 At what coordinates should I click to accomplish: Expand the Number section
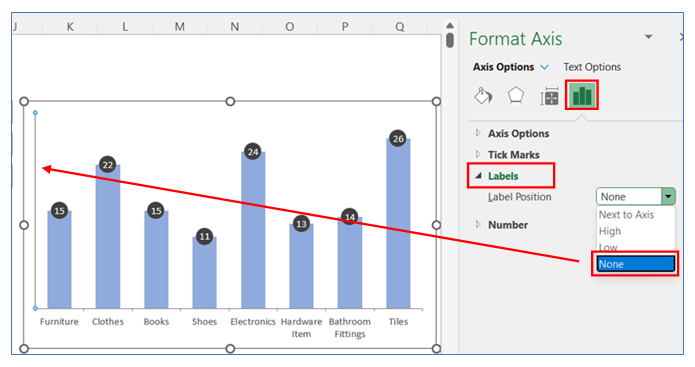coord(502,225)
